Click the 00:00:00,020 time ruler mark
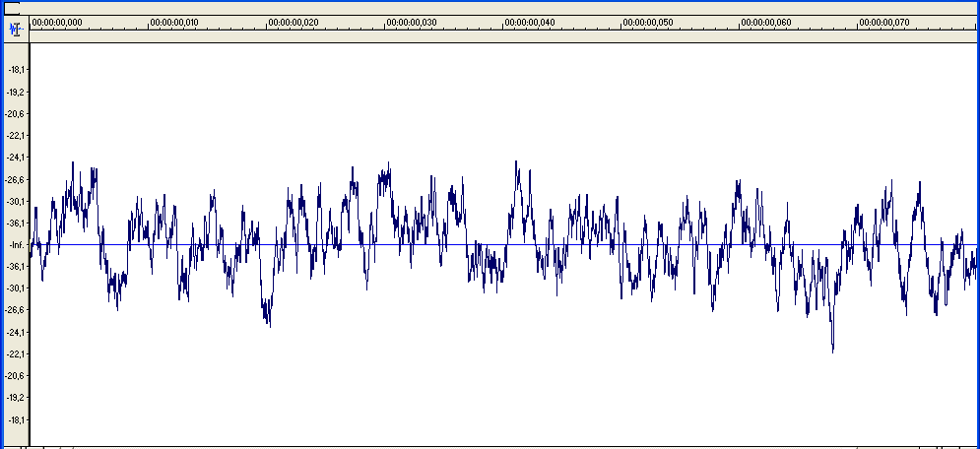The width and height of the screenshot is (980, 449). 294,23
